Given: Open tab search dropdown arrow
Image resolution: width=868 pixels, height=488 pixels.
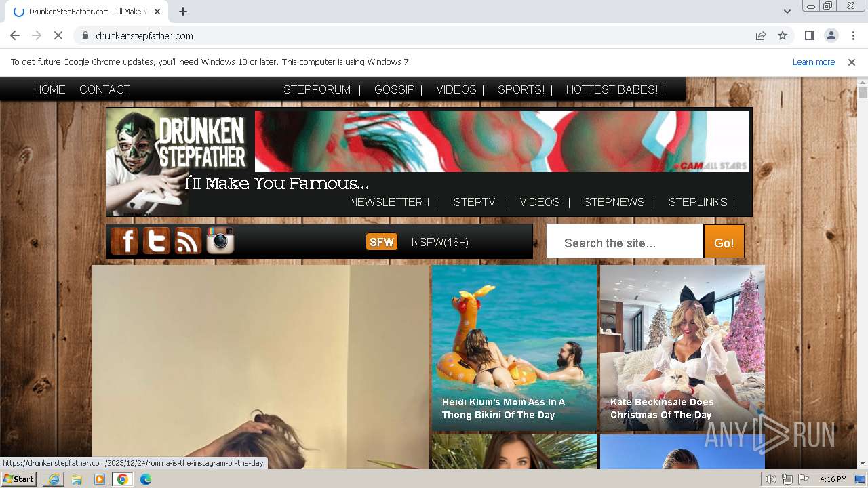Looking at the screenshot, I should tap(787, 12).
